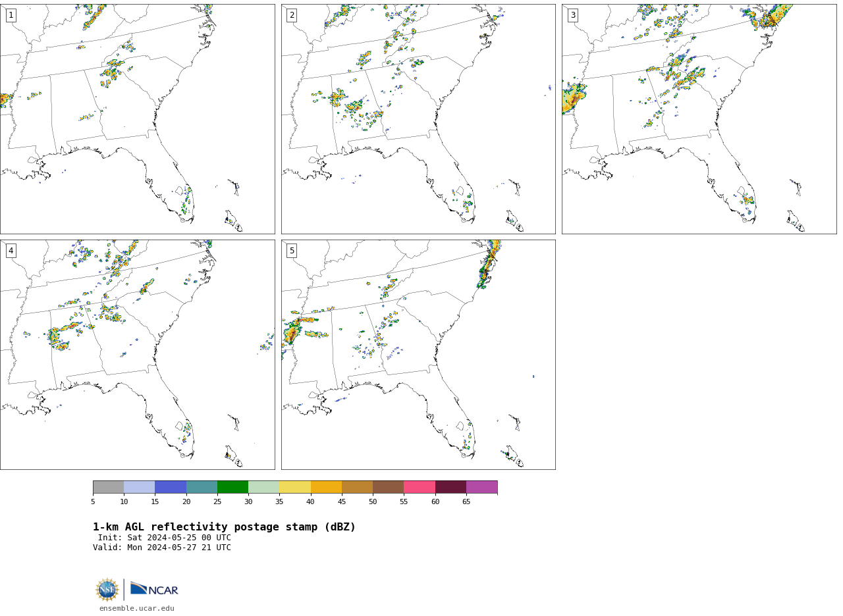Click the number label of panel 5
The width and height of the screenshot is (843, 616).
(292, 251)
